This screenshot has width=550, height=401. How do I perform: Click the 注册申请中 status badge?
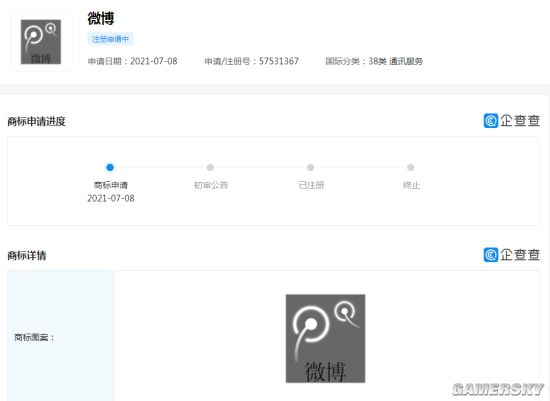(x=110, y=39)
